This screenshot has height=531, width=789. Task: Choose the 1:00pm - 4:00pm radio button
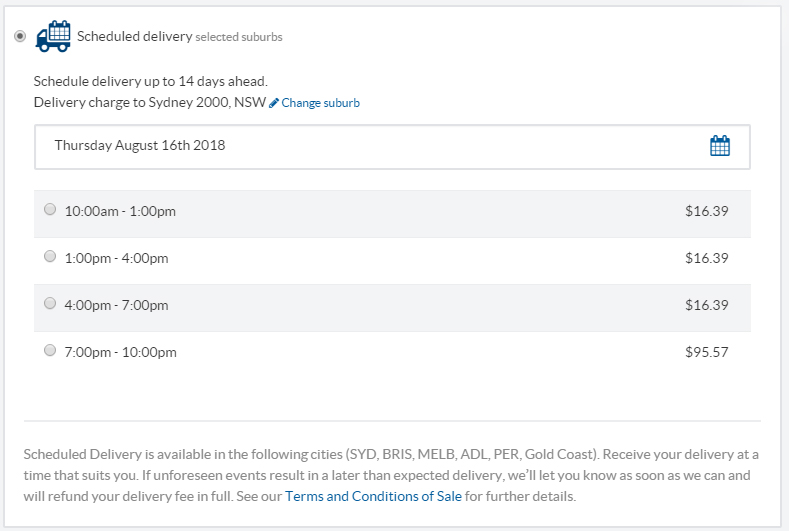(x=50, y=256)
